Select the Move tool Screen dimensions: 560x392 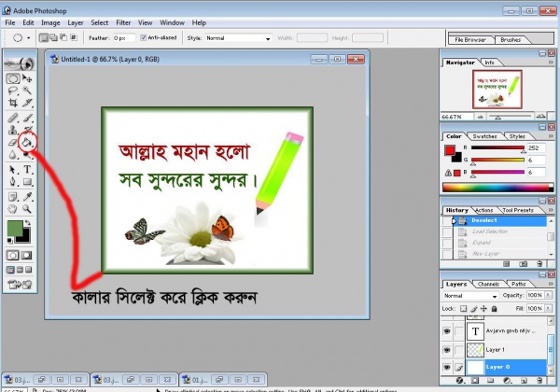28,80
